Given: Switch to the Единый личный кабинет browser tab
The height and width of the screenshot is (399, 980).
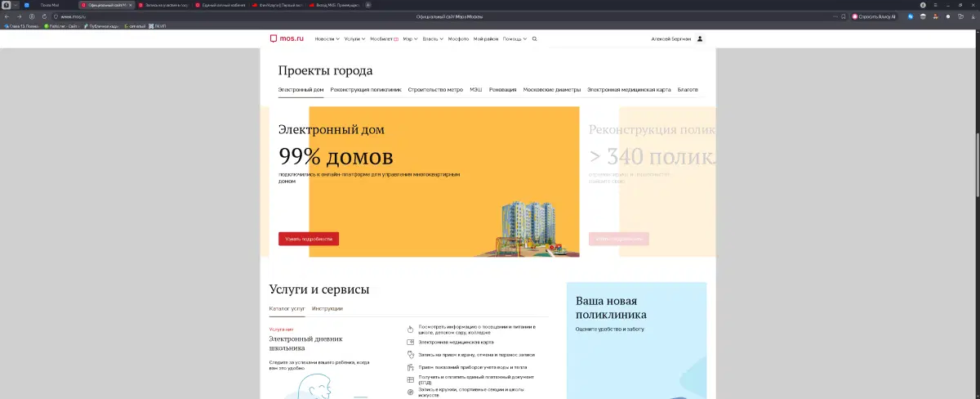Looking at the screenshot, I should 220,5.
